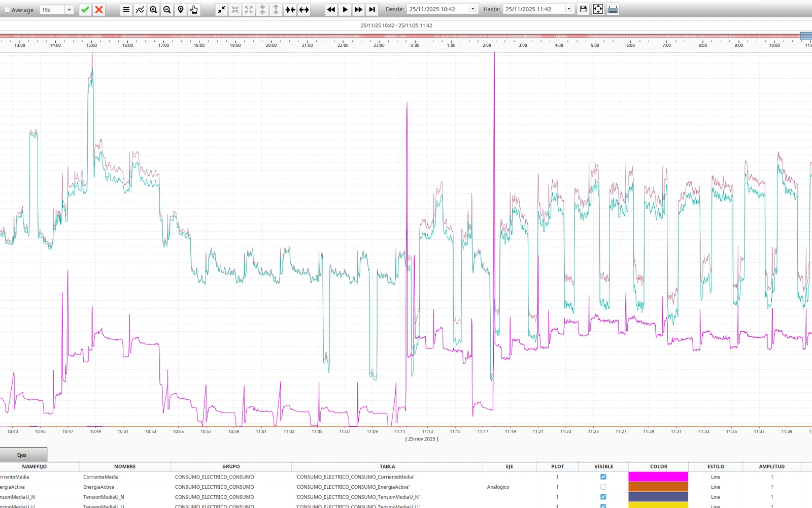
Task: Uncheck Visible for the TensionMediaU_N row
Action: (x=603, y=497)
